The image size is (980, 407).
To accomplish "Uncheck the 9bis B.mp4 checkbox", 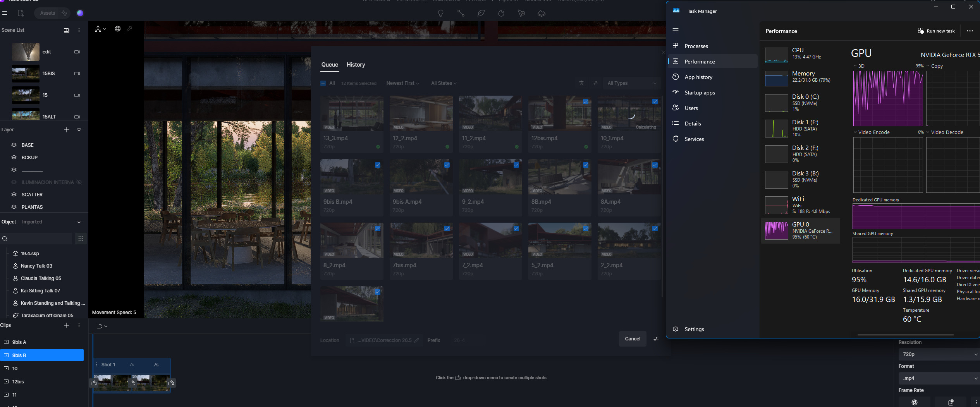I will [378, 165].
